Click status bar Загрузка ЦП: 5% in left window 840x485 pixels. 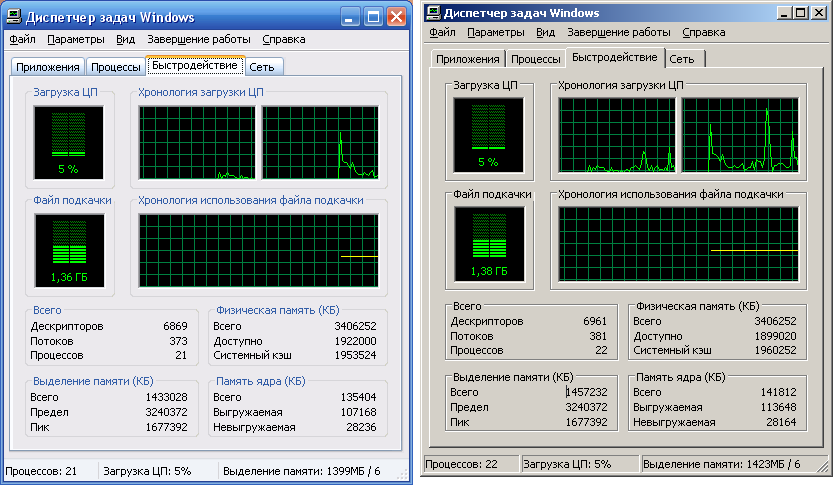pos(147,472)
